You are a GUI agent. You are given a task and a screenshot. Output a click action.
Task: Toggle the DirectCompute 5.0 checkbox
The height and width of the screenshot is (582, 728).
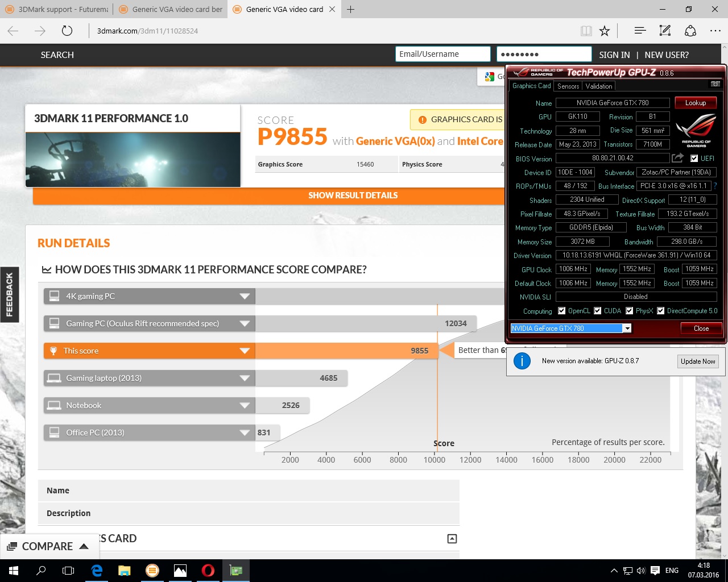coord(661,311)
